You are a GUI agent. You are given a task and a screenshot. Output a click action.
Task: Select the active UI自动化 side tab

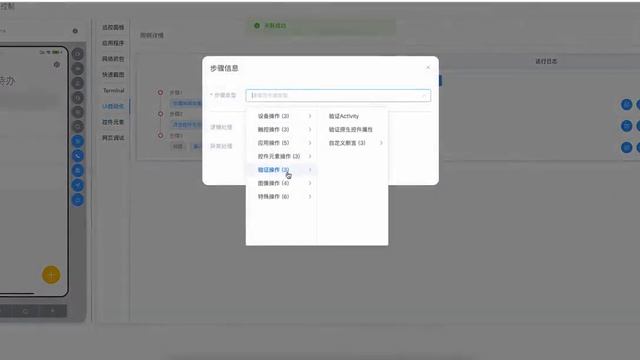[113, 106]
